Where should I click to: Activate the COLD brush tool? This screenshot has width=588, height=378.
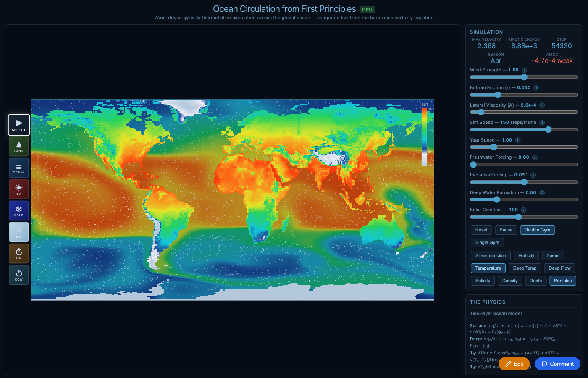pyautogui.click(x=18, y=210)
